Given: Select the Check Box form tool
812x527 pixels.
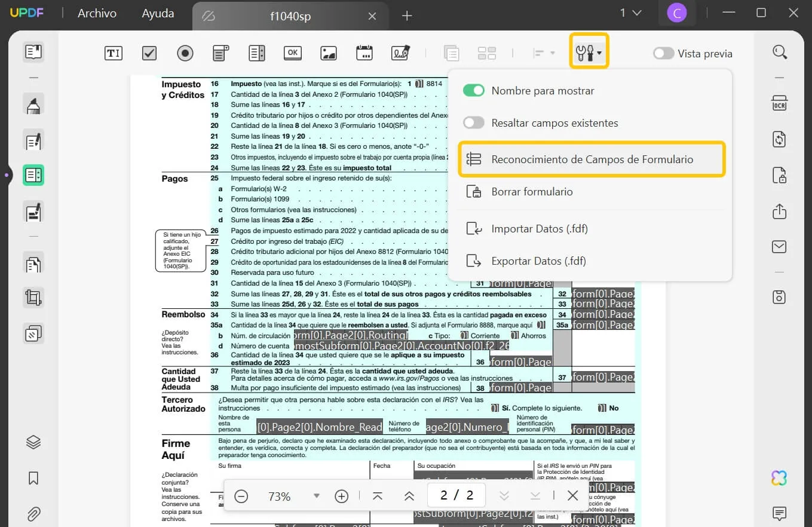Looking at the screenshot, I should coord(149,53).
